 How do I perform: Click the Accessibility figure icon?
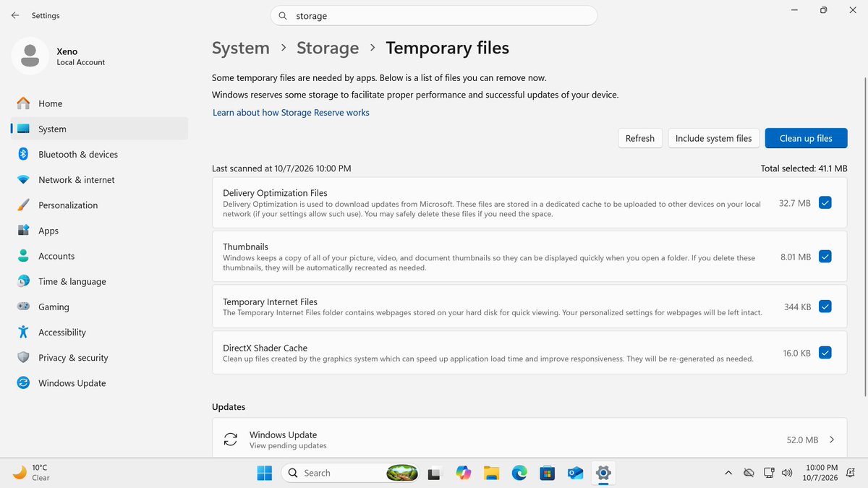[23, 333]
